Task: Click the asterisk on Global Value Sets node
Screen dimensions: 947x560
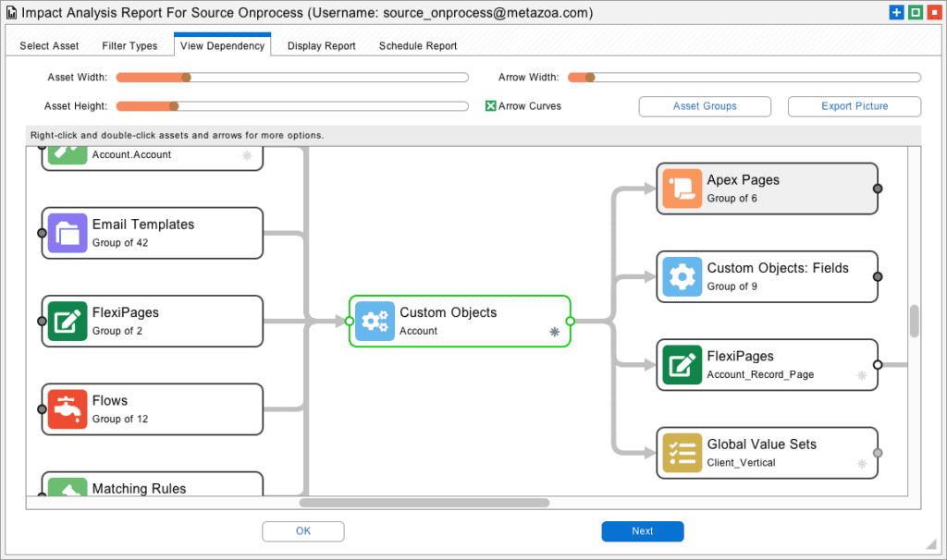Action: (x=862, y=464)
